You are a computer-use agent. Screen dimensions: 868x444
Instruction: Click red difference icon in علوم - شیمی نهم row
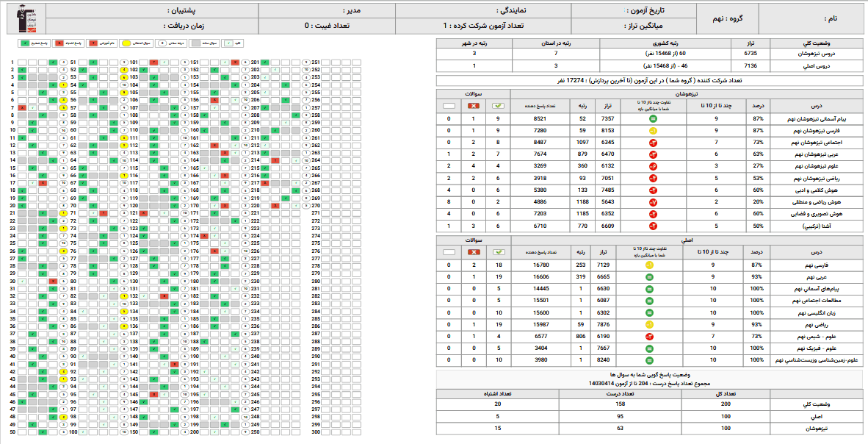651,336
